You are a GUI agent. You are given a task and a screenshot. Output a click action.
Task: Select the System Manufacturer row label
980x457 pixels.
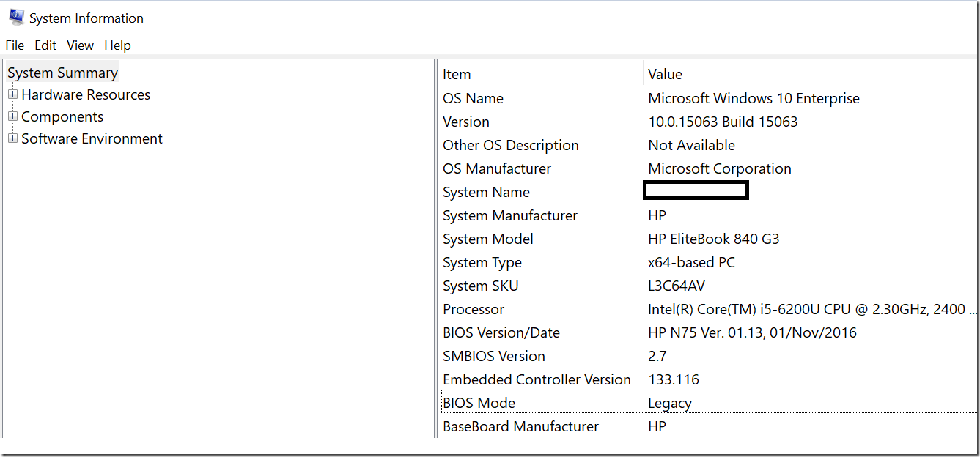pyautogui.click(x=510, y=216)
